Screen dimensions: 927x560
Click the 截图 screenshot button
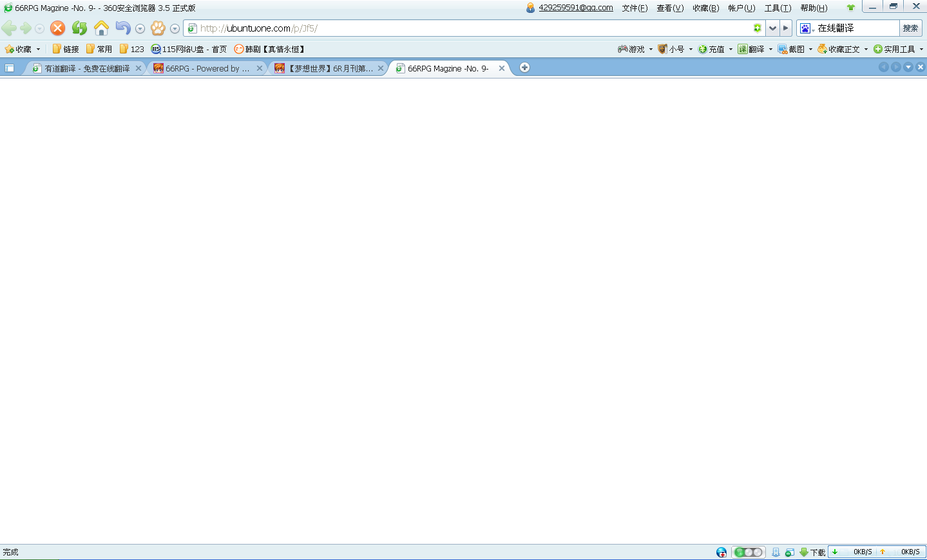(x=792, y=50)
